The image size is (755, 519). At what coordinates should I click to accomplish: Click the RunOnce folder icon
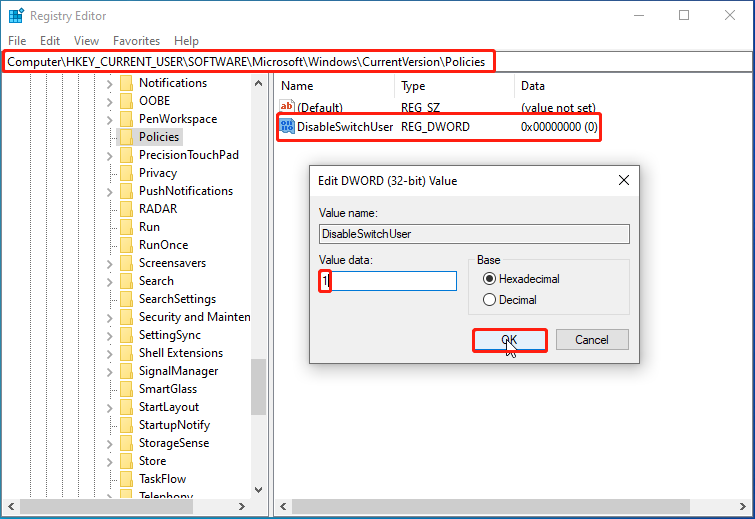pyautogui.click(x=127, y=245)
